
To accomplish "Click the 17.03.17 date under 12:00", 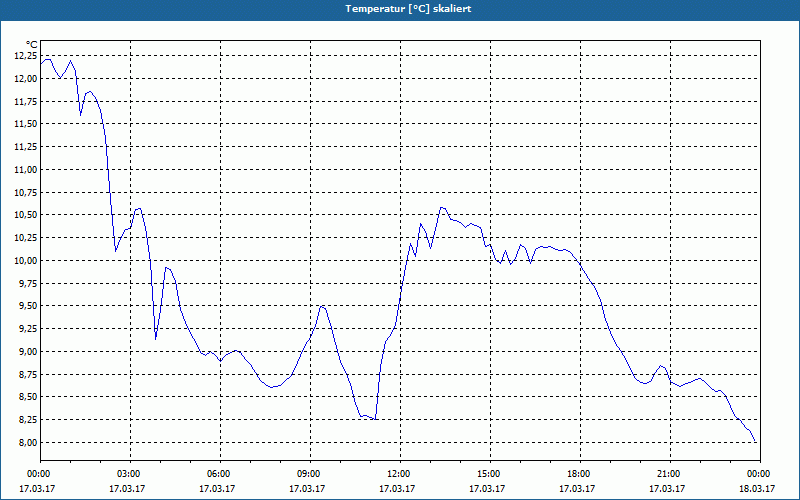I will 397,489.
